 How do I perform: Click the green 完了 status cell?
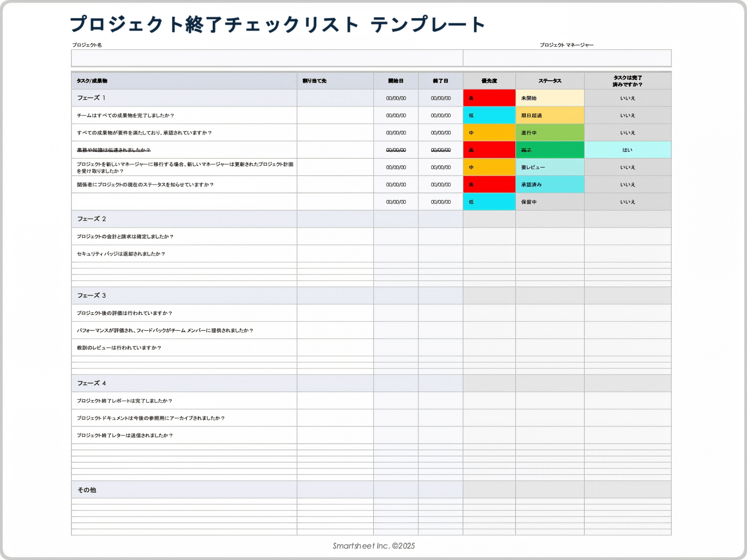tap(549, 150)
